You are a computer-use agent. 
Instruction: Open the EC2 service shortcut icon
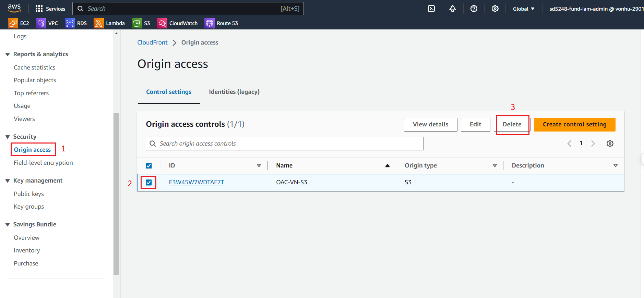pyautogui.click(x=13, y=23)
